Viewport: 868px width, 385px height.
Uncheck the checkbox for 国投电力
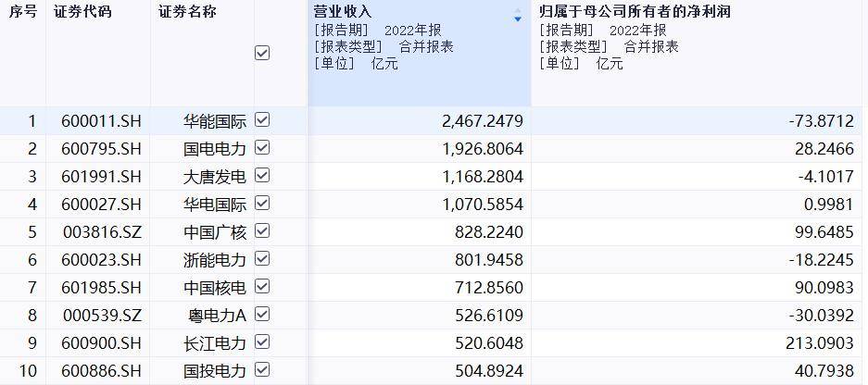pyautogui.click(x=262, y=369)
